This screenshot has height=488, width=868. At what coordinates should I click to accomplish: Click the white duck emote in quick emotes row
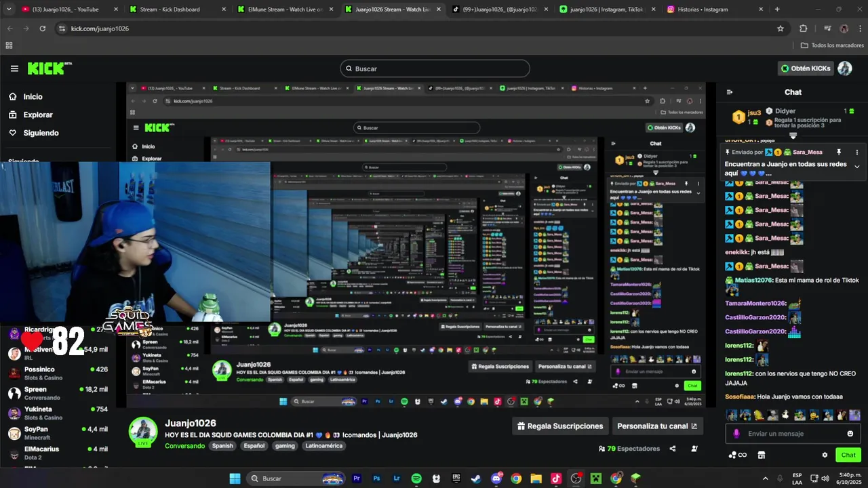785,415
